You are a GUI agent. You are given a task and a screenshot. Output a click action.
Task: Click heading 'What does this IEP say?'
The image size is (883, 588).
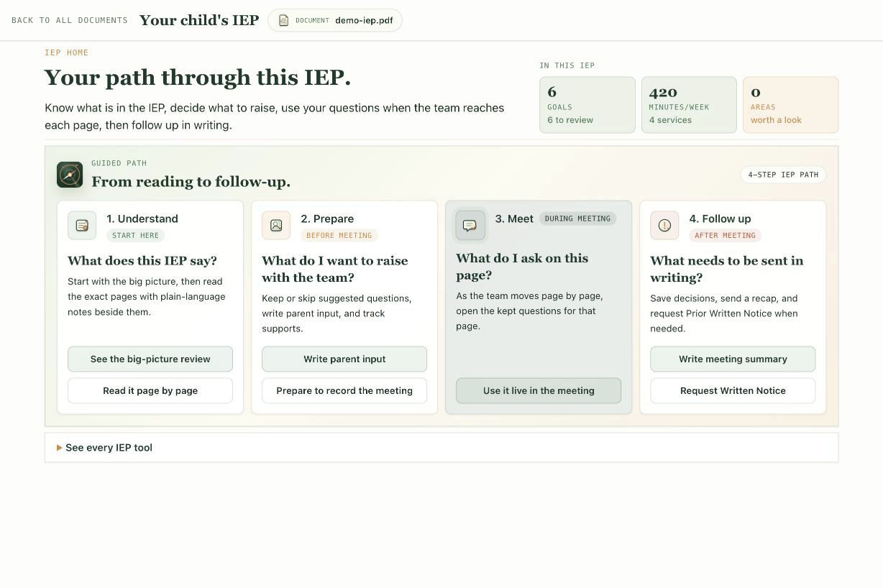tap(142, 260)
